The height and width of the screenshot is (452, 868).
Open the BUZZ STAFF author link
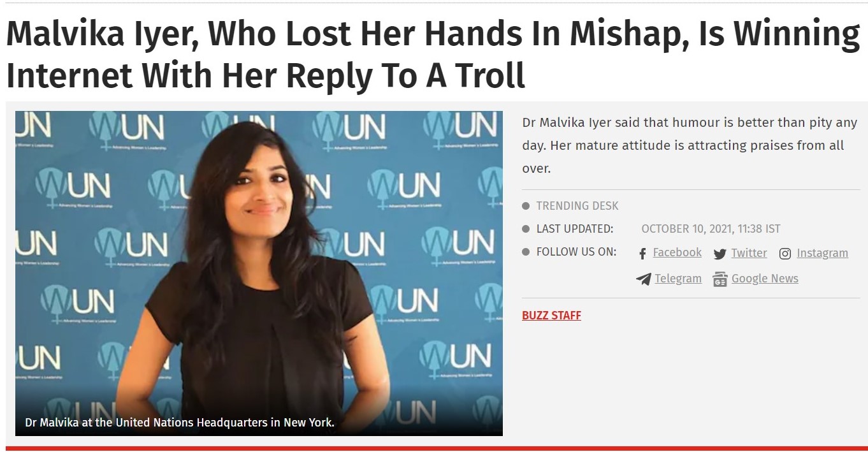tap(551, 316)
